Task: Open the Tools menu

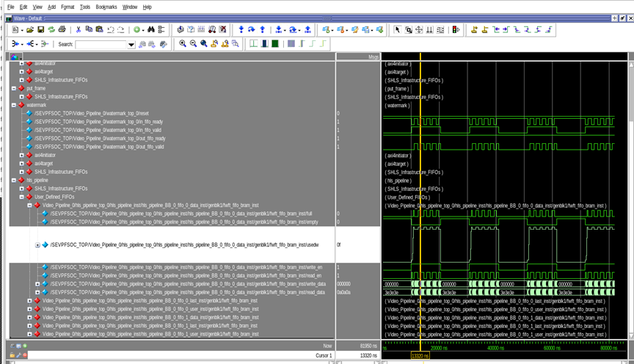Action: point(85,7)
